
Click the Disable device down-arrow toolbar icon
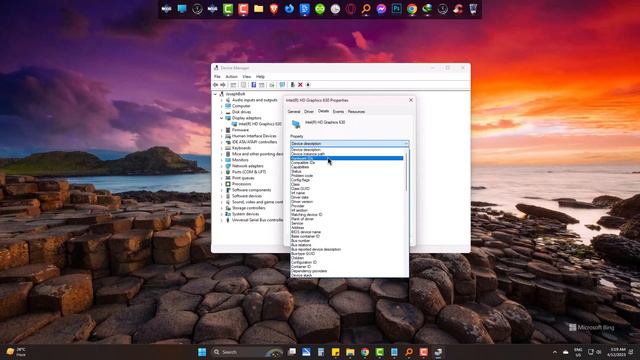(x=308, y=85)
